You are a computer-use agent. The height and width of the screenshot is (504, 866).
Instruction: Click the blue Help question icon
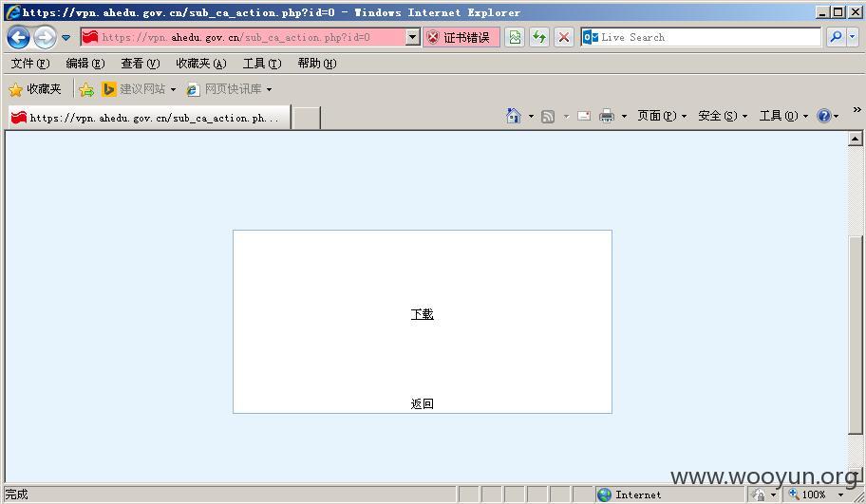pos(824,116)
